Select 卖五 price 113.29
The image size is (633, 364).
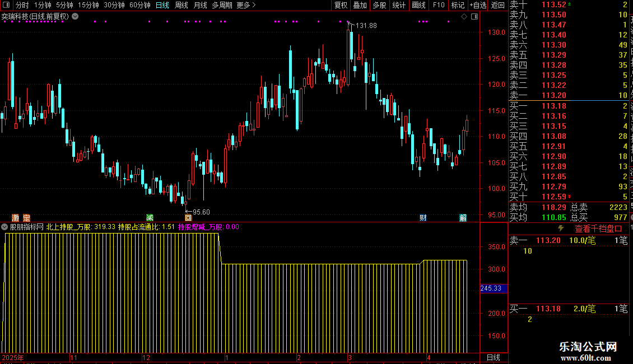point(554,55)
